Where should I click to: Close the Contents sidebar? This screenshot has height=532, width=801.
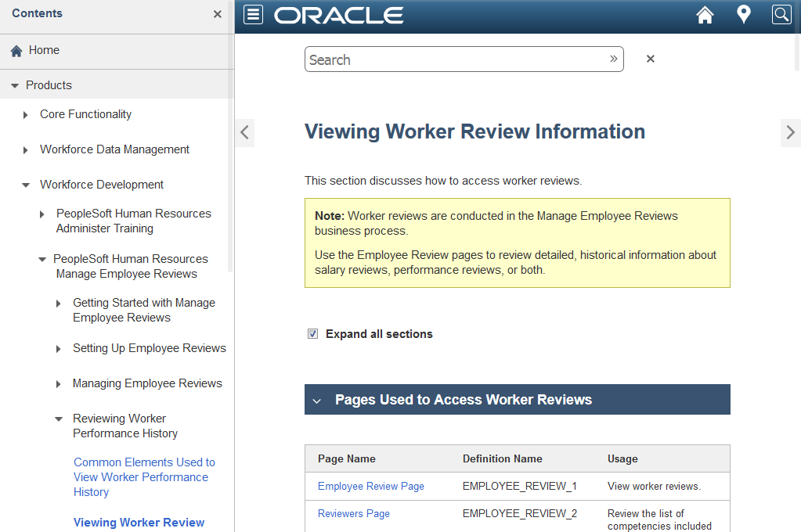217,13
